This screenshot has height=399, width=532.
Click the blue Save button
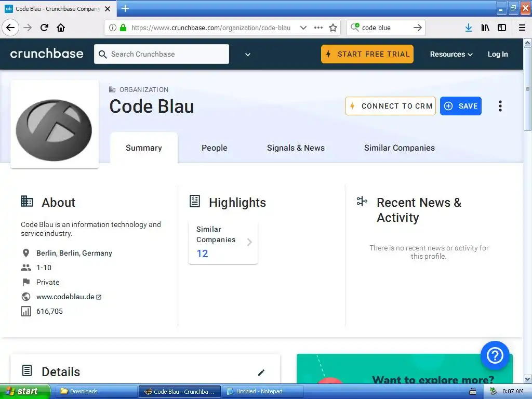pyautogui.click(x=460, y=106)
